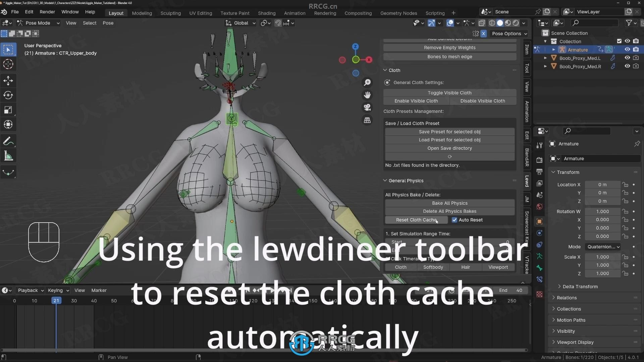
Task: Click the pan view hand icon
Action: [367, 95]
